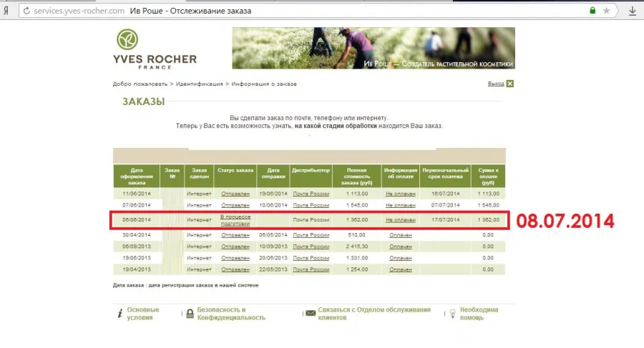Click the envelope contact icon
Screen dimensions: 644x348
311,313
